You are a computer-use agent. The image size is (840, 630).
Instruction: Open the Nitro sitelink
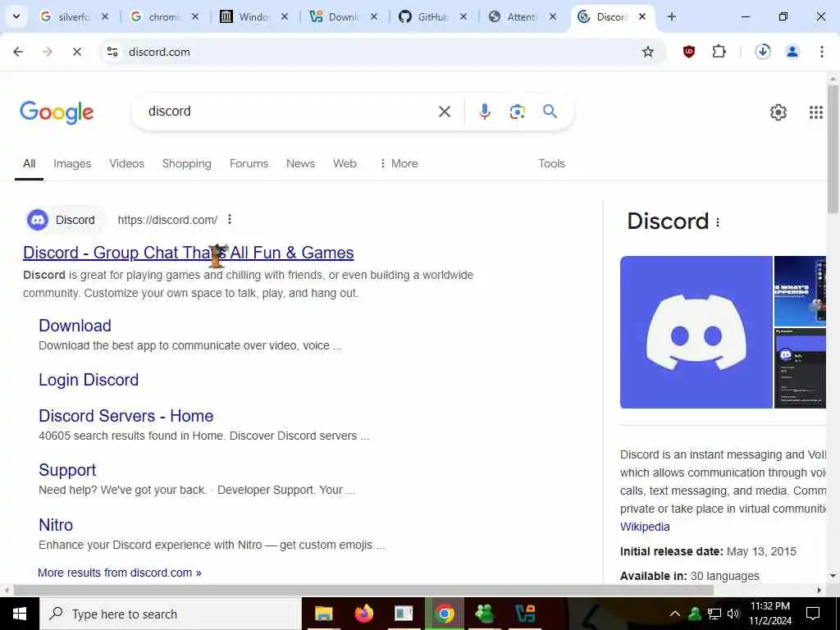(56, 524)
